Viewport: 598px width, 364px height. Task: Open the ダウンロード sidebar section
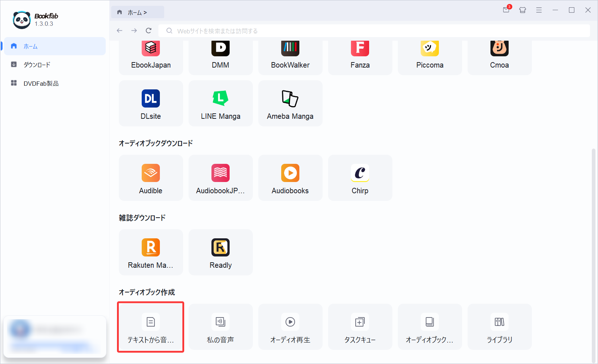click(55, 65)
